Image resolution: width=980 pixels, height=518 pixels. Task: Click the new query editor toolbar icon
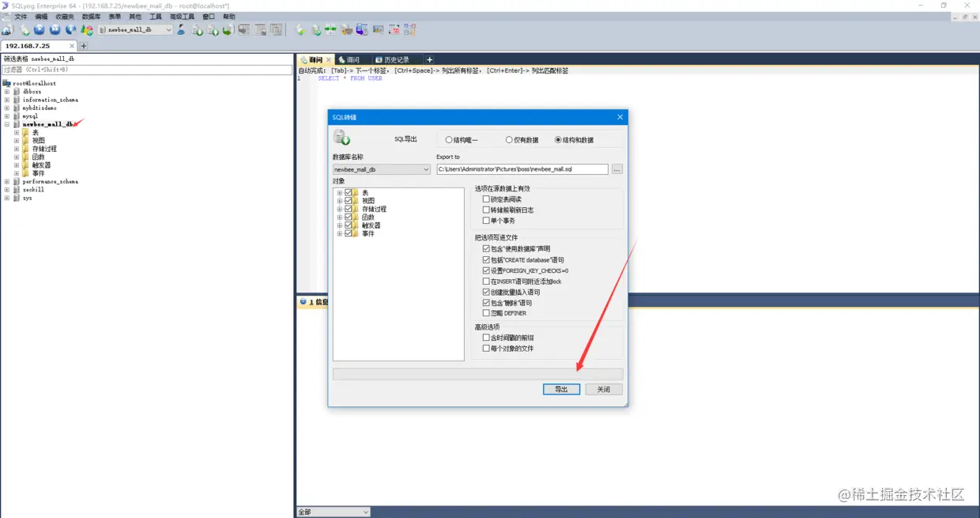[24, 30]
